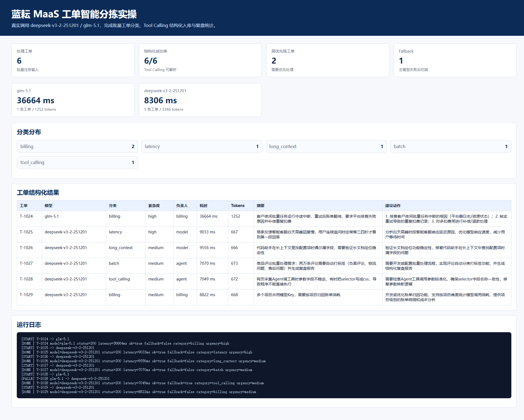Open the deepseek-v3-2-251201 8306 ms card
The height and width of the screenshot is (420, 524).
point(200,100)
